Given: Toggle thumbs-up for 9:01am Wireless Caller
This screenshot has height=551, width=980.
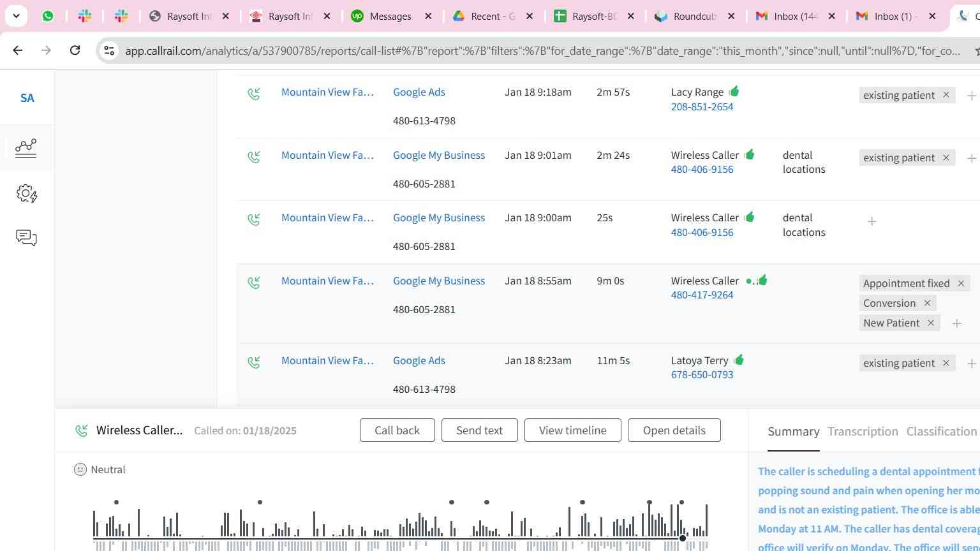Looking at the screenshot, I should click(x=749, y=154).
